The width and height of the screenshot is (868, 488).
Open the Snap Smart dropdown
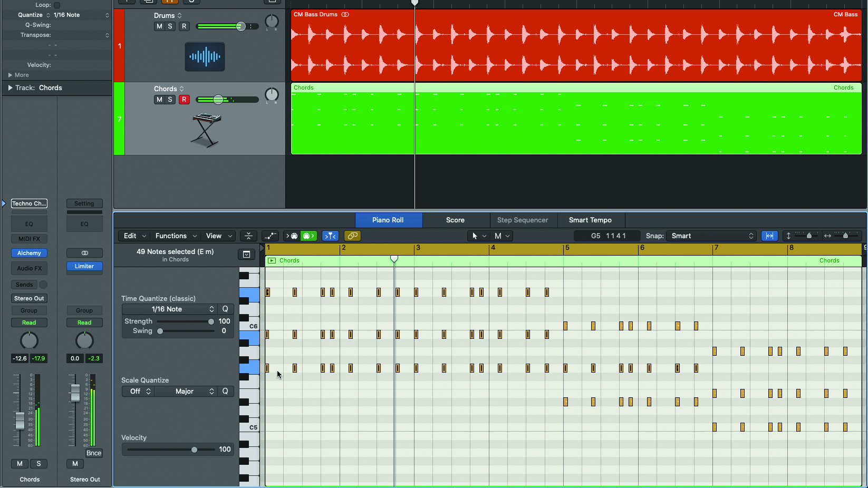pyautogui.click(x=711, y=236)
